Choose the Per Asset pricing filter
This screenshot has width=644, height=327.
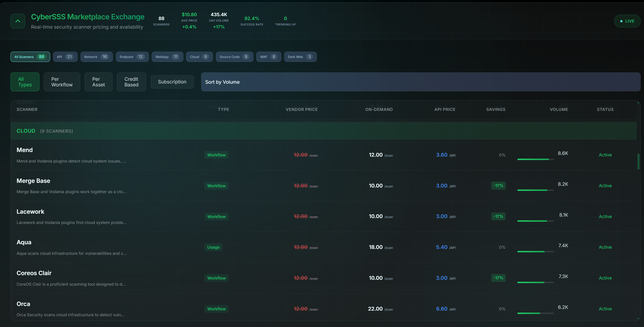click(99, 82)
